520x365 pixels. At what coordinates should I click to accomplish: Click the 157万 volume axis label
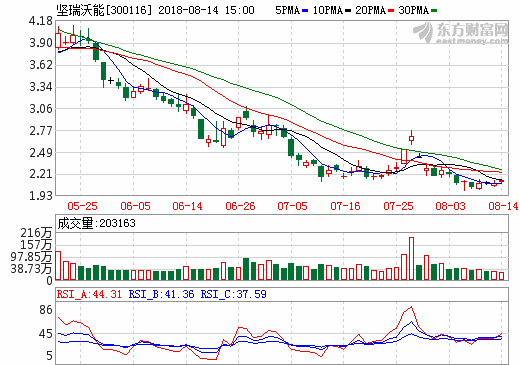pyautogui.click(x=37, y=245)
